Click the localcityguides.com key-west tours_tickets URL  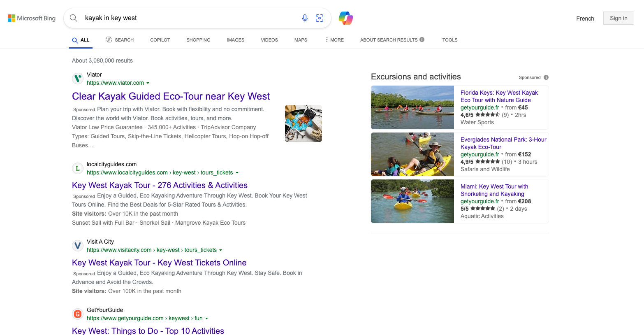[160, 172]
